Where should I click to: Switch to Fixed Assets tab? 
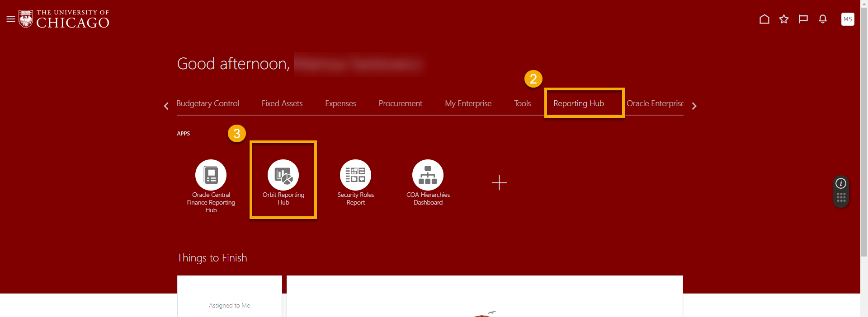[282, 103]
